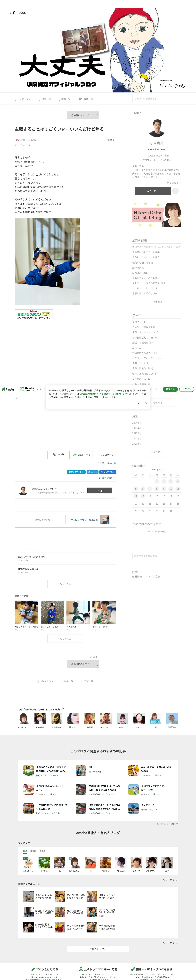Open いいね！した人一覧 link

[107, 463]
